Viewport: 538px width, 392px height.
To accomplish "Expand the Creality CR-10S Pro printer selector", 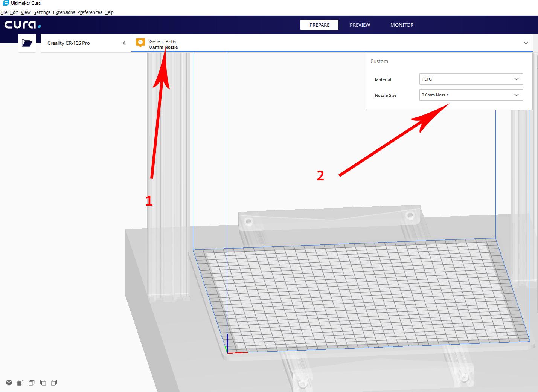I will (x=124, y=43).
